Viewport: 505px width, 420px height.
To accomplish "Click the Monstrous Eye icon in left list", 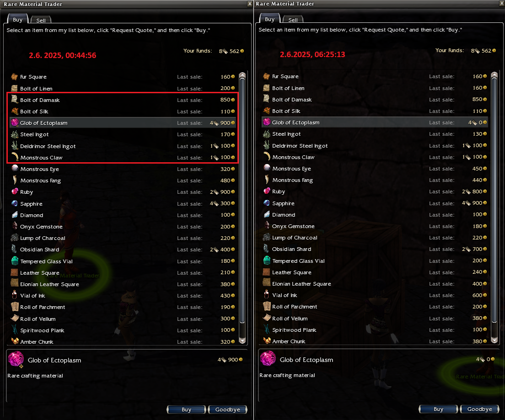I will tap(15, 168).
